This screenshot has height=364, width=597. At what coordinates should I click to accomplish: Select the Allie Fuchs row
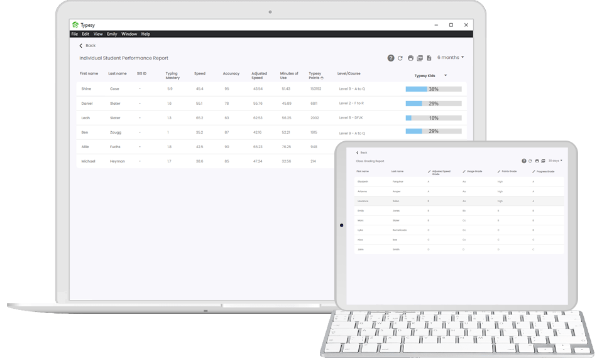tap(205, 147)
